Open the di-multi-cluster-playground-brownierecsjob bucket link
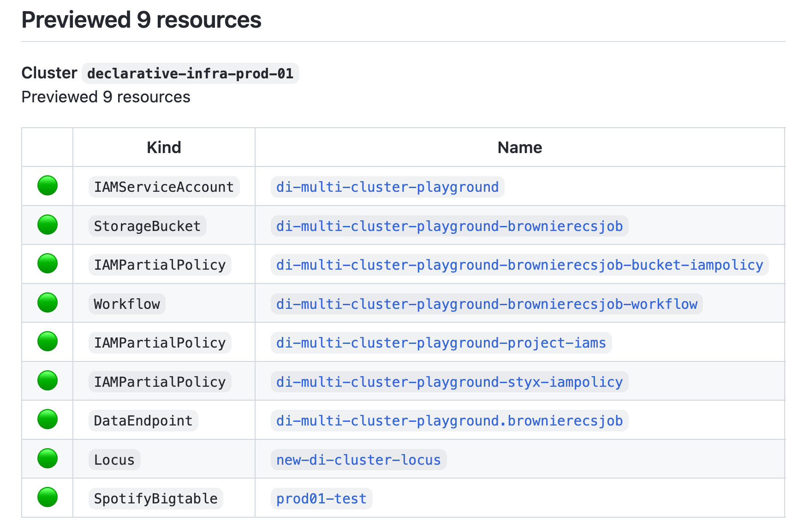 [x=449, y=226]
